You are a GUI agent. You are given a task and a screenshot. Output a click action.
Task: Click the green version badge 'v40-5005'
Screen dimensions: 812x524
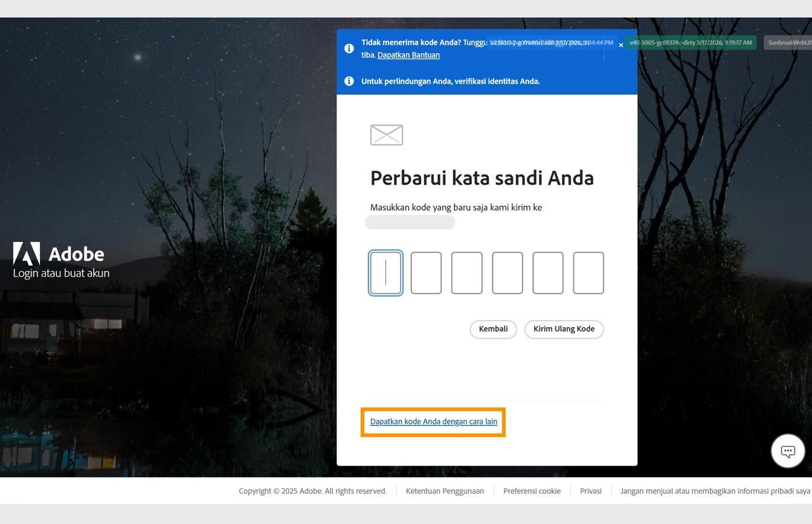tap(691, 43)
